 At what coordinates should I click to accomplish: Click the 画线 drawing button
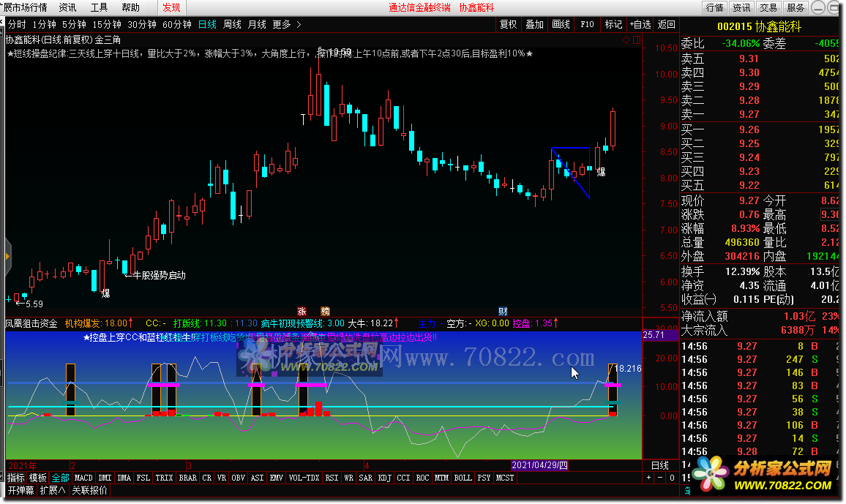point(561,24)
